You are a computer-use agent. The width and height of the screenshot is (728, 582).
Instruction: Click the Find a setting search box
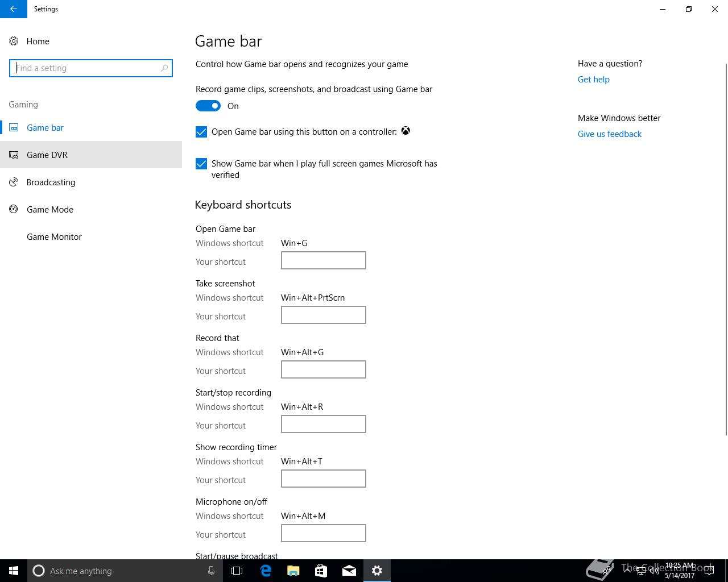(x=91, y=68)
